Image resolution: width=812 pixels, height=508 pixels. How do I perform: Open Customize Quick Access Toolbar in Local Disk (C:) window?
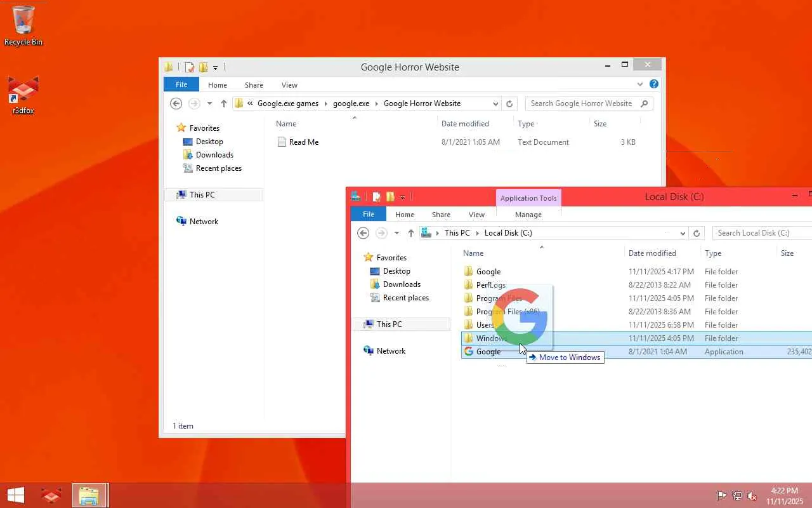(x=402, y=197)
